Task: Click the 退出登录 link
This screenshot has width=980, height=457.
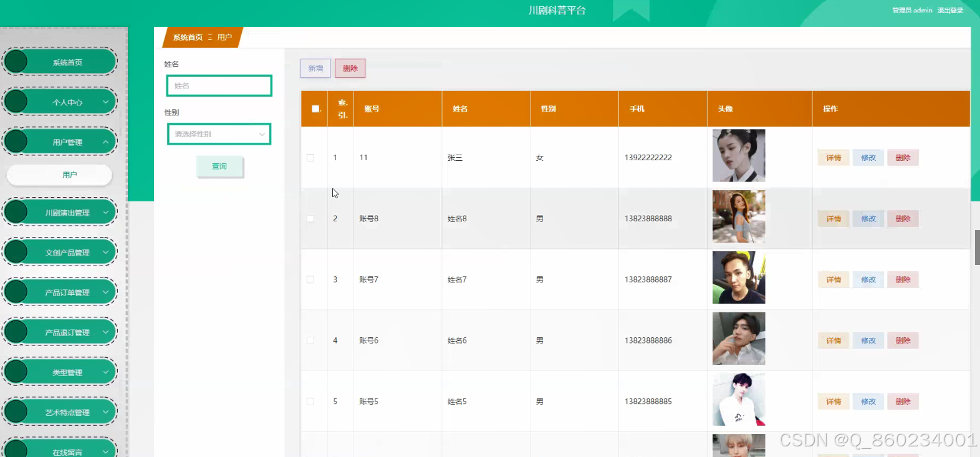Action: [x=950, y=11]
